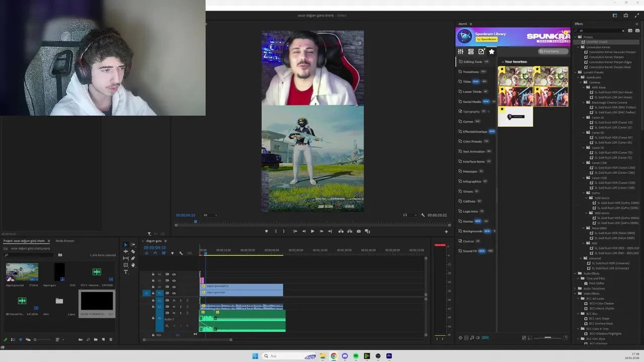The image size is (644, 362).
Task: Click the New Item icon in Project panel
Action: [x=103, y=339]
